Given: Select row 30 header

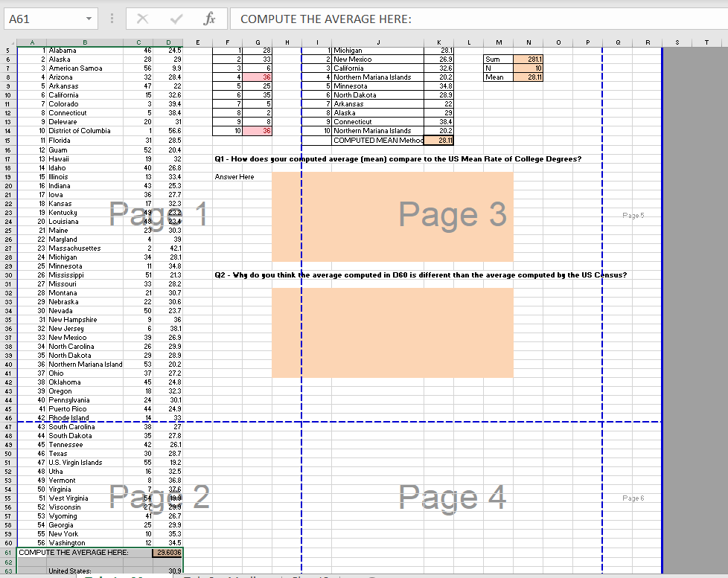Looking at the screenshot, I should [x=8, y=275].
